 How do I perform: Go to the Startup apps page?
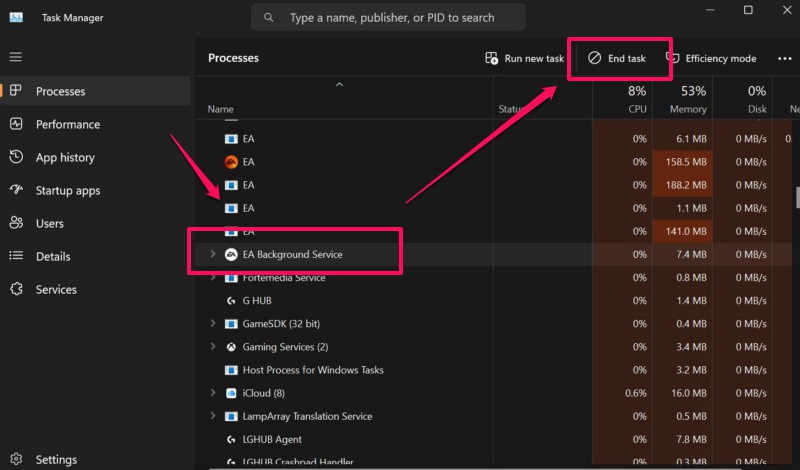68,191
